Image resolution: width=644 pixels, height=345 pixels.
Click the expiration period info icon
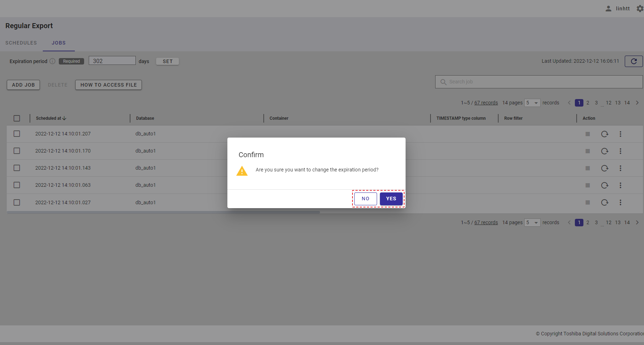pyautogui.click(x=52, y=61)
